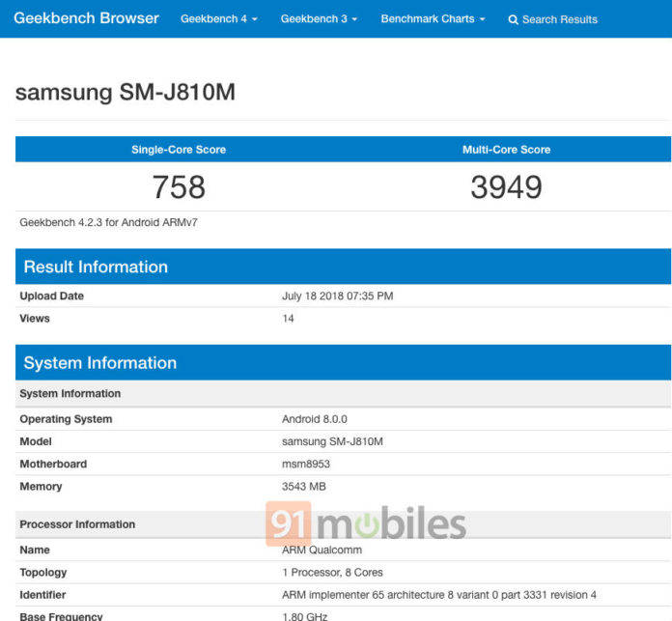Open the Benchmark Charts dropdown
Screen dimensions: 672x621
[433, 19]
